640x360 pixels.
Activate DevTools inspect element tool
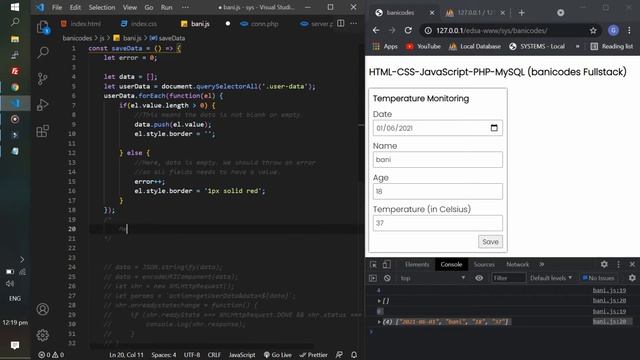tap(373, 264)
